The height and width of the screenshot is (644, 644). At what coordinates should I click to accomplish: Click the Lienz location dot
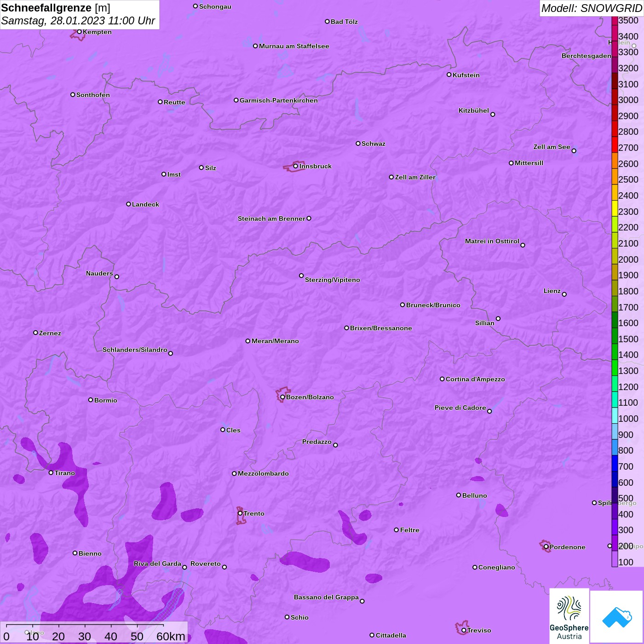[x=564, y=294]
